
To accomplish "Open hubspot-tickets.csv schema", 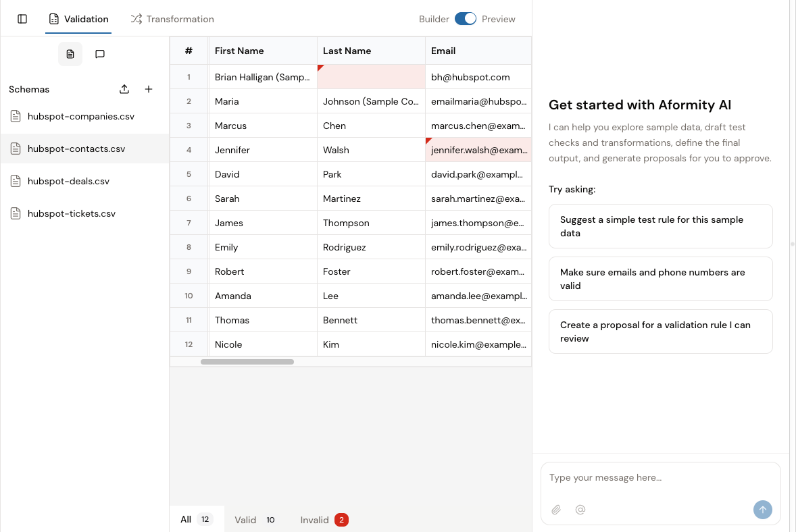I will [84, 213].
